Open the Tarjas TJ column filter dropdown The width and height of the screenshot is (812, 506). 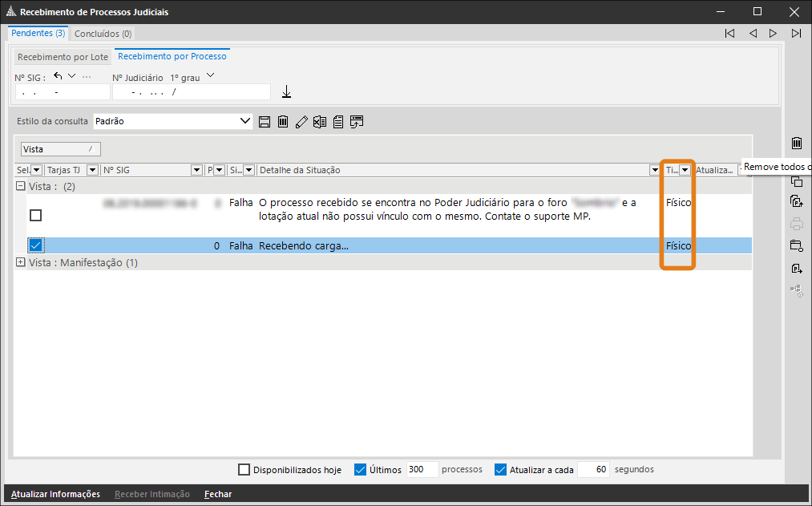click(92, 170)
